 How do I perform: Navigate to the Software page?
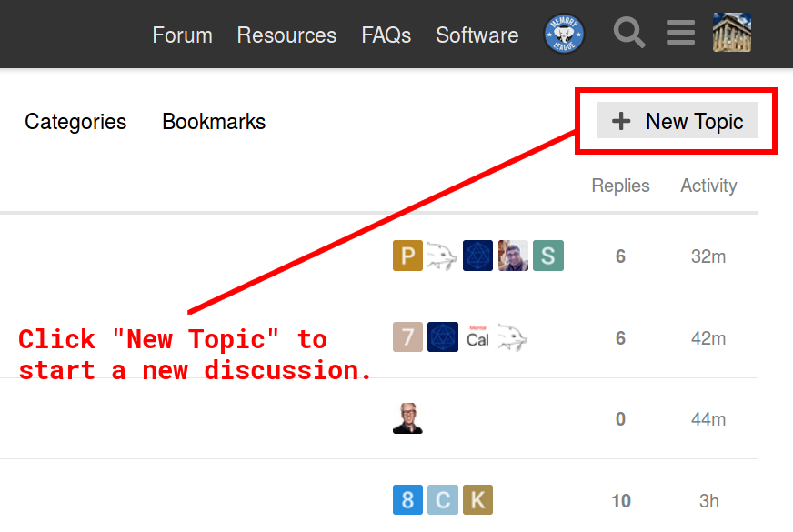pos(477,35)
